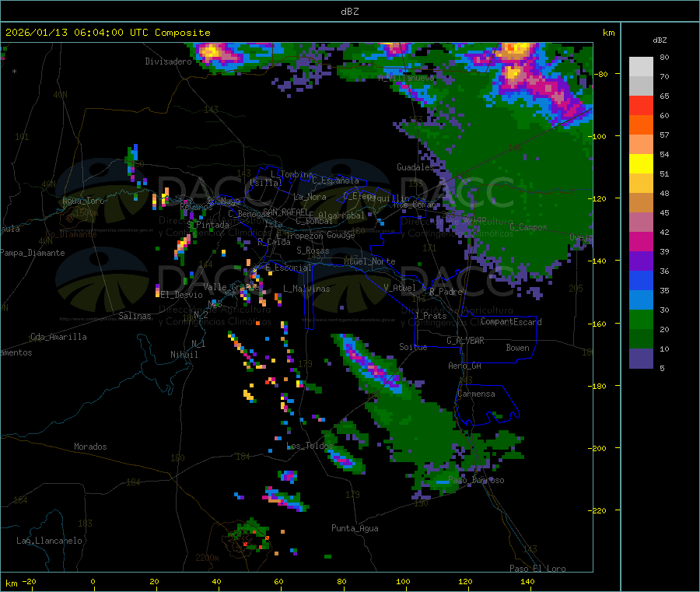Click the Pampa_Diamante map label
The width and height of the screenshot is (700, 592).
(33, 253)
